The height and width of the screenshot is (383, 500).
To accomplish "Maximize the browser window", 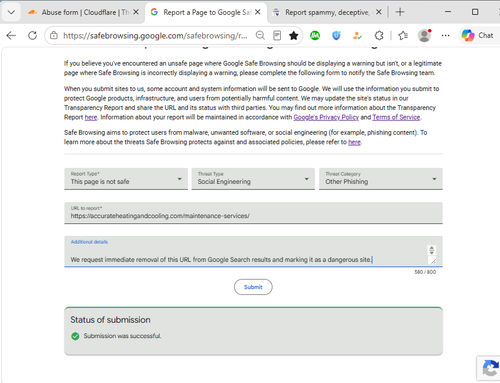I will tap(475, 12).
